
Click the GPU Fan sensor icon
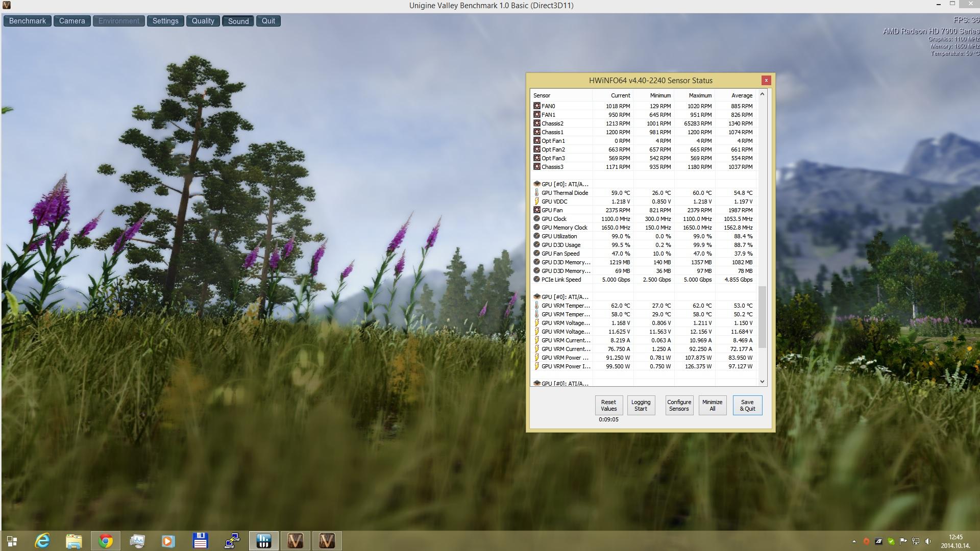point(536,210)
